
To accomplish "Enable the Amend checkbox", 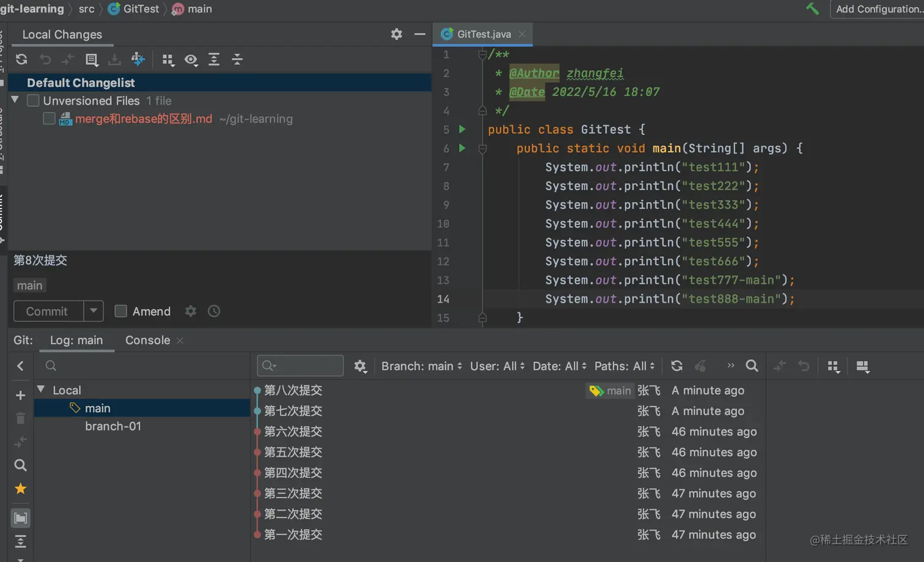I will pos(121,311).
